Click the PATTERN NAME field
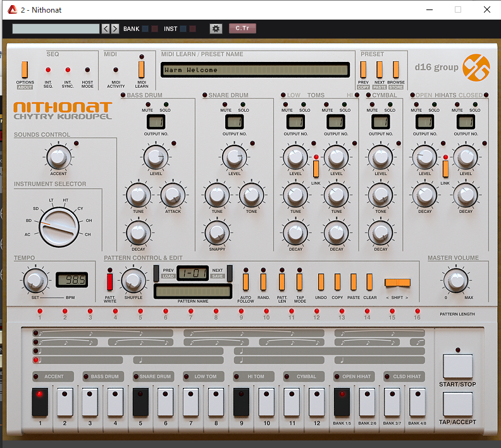 click(193, 291)
